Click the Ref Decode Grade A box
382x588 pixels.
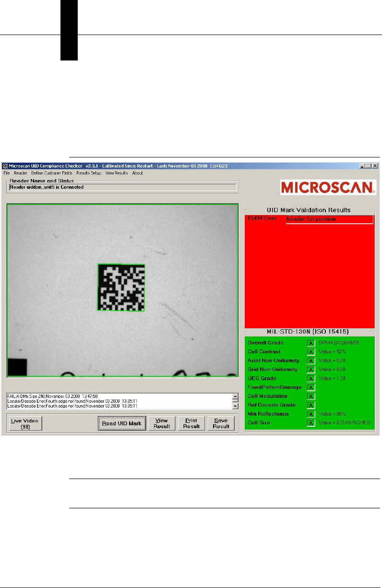tap(310, 405)
